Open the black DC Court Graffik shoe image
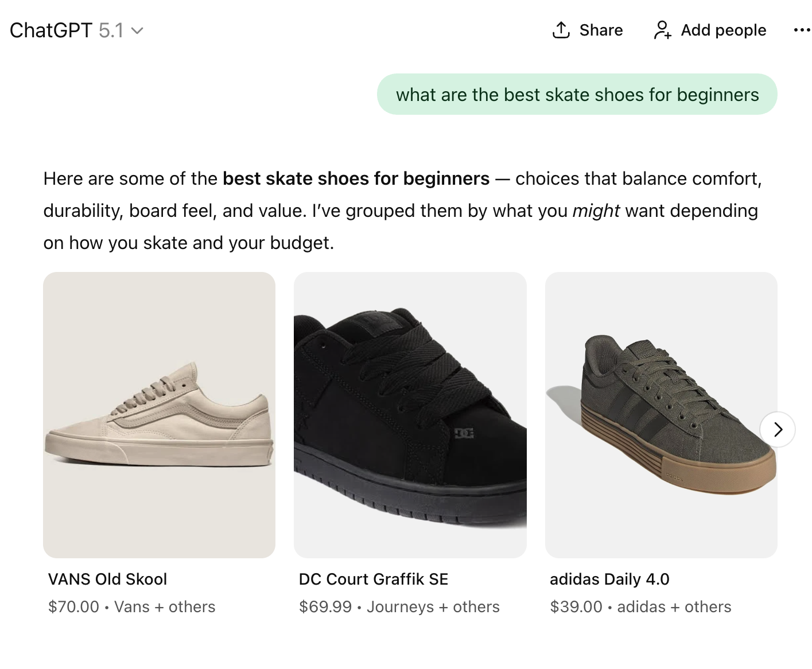The height and width of the screenshot is (669, 812). [410, 414]
